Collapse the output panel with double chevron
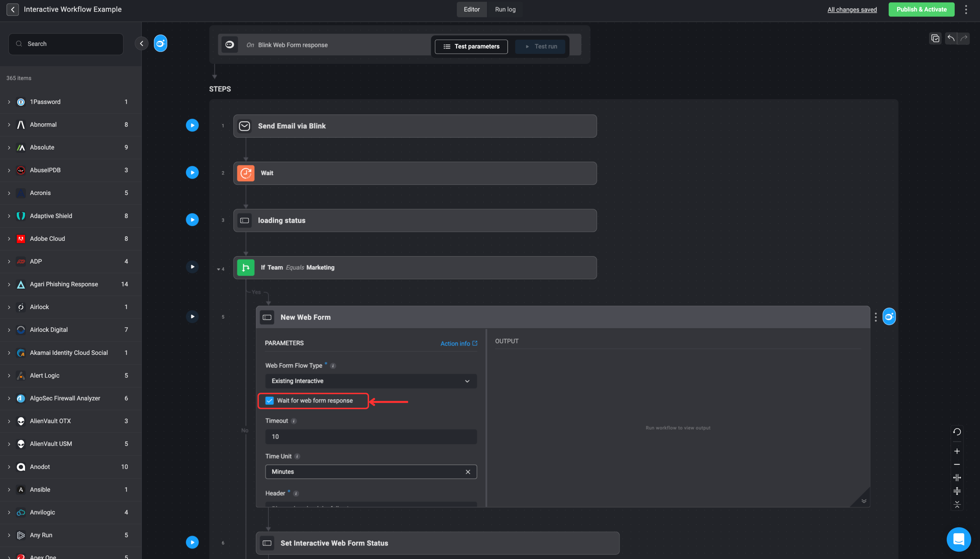980x559 pixels. tap(864, 501)
